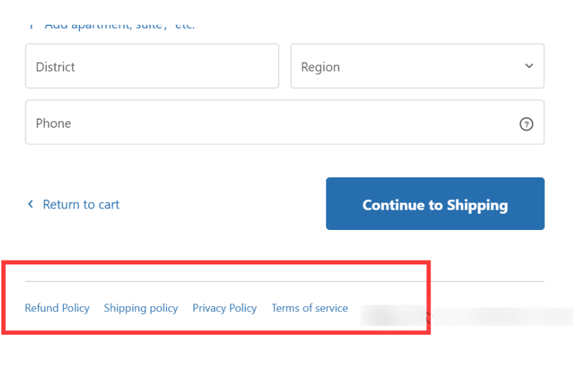Open the Terms of service link
Screen dimensions: 588x372
(309, 308)
